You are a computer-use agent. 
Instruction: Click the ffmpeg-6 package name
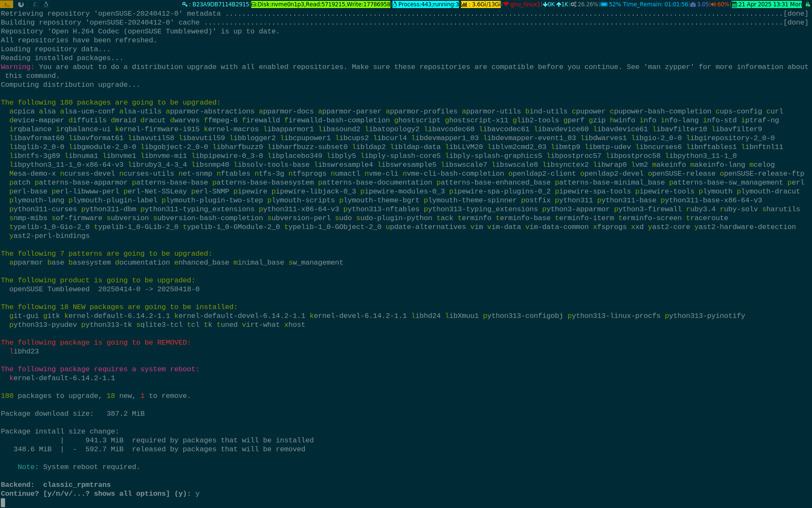point(221,120)
